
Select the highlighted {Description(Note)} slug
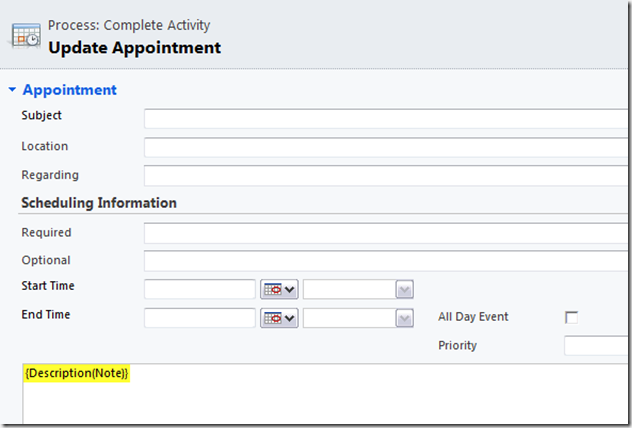pos(77,374)
